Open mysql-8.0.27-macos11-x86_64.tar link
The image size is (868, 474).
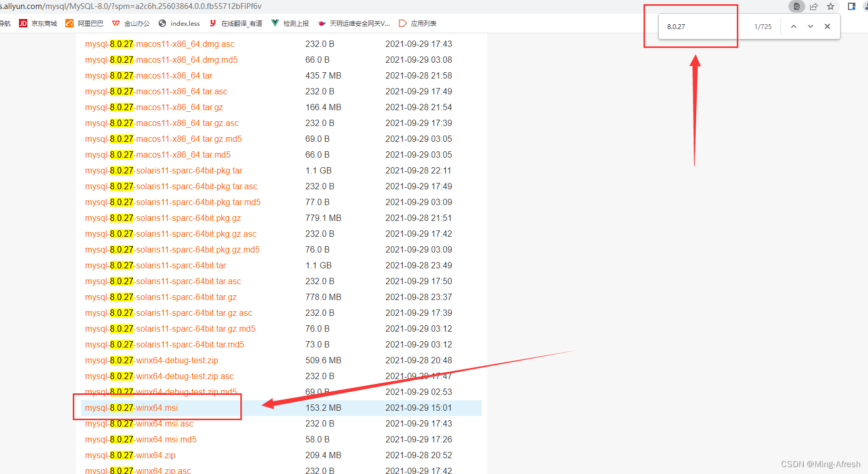pos(149,75)
